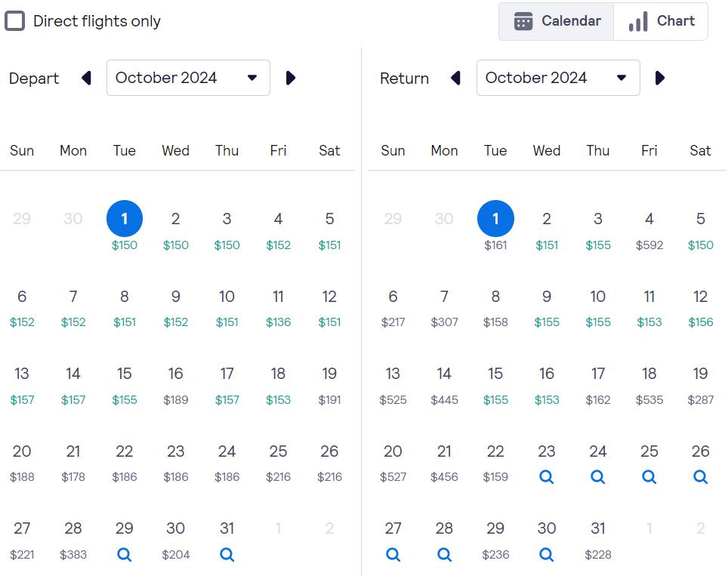This screenshot has height=576, width=728.
Task: Click the calendar icon in Calendar view button
Action: point(523,20)
